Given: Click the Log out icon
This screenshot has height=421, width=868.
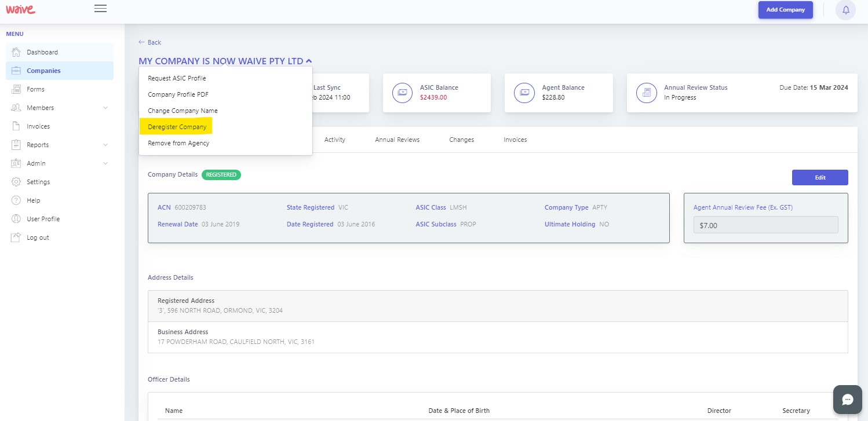Looking at the screenshot, I should tap(16, 237).
